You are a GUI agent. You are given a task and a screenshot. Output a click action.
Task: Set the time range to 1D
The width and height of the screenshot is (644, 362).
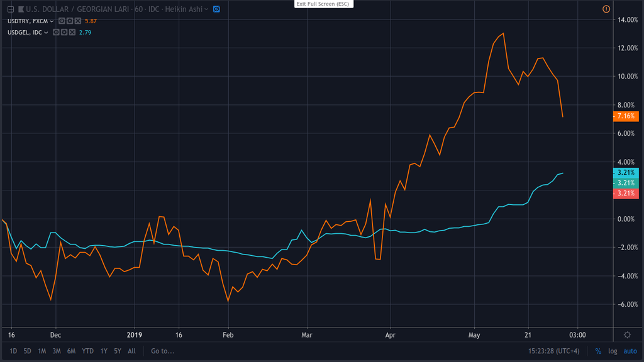pos(13,351)
